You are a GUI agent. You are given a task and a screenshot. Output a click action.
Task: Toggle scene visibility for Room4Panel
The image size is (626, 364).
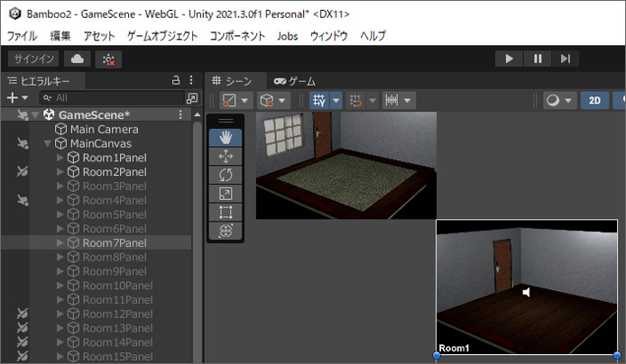[x=23, y=200]
